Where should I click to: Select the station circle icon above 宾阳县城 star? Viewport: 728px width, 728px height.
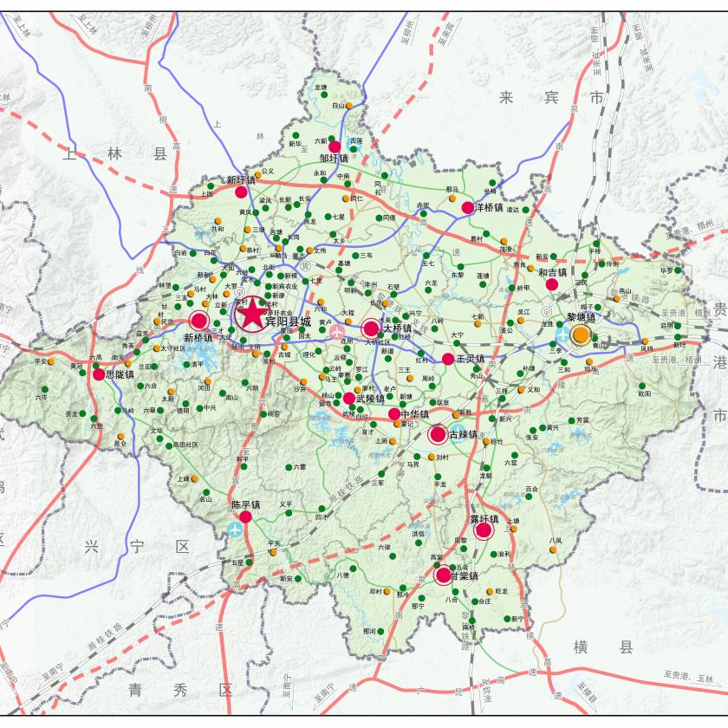(239, 292)
